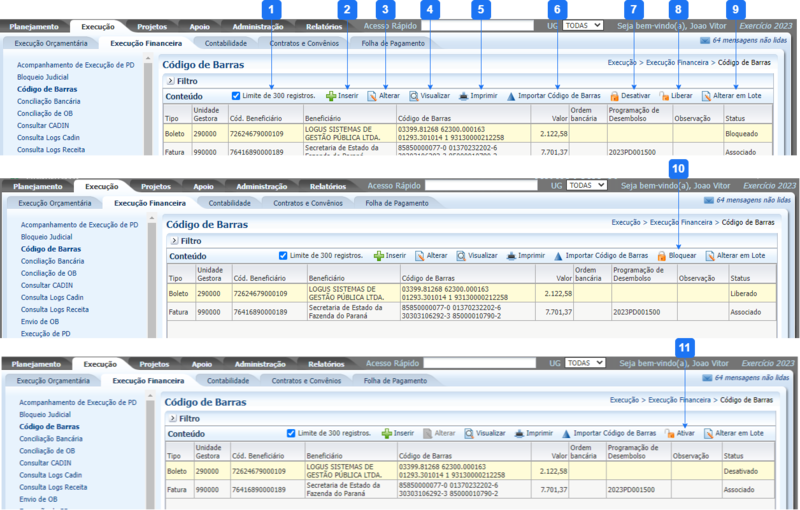The height and width of the screenshot is (510, 800).
Task: Click the Desativar lock icon button
Action: pos(614,96)
